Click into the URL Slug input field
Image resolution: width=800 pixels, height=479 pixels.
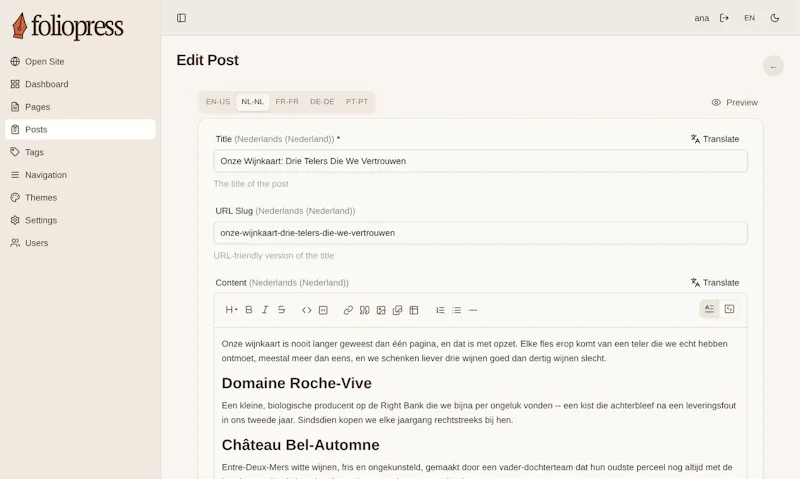click(x=481, y=233)
